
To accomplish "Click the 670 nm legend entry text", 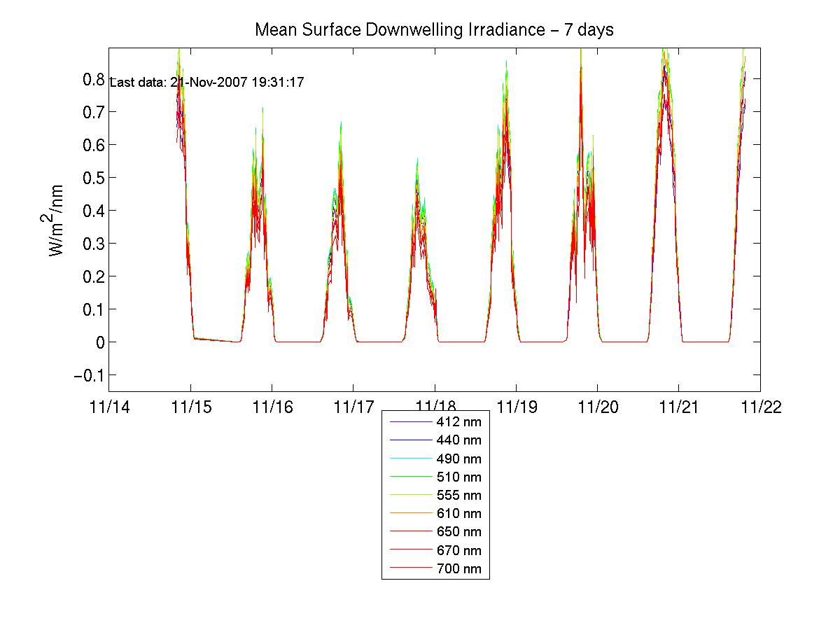I will pyautogui.click(x=458, y=550).
